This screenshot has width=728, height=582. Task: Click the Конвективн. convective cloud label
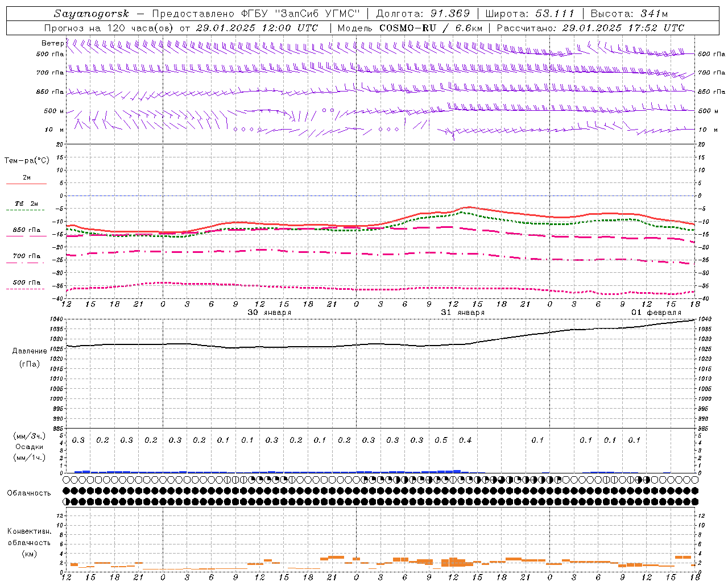click(29, 531)
